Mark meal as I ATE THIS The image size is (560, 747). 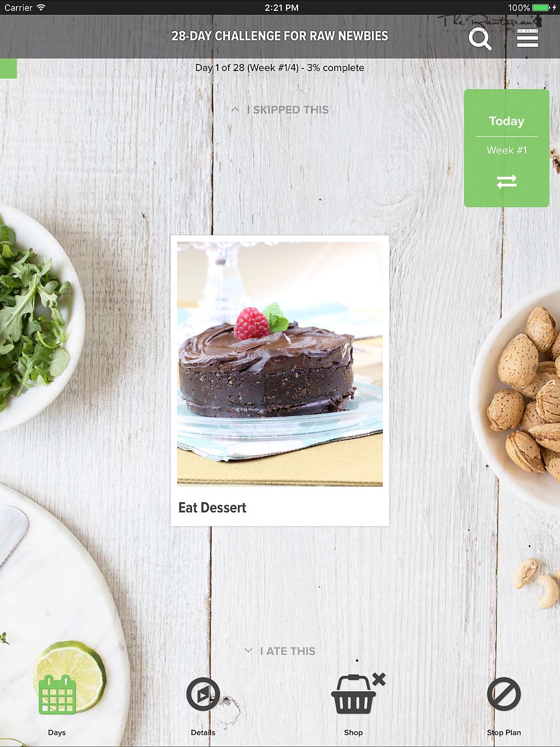(x=288, y=651)
